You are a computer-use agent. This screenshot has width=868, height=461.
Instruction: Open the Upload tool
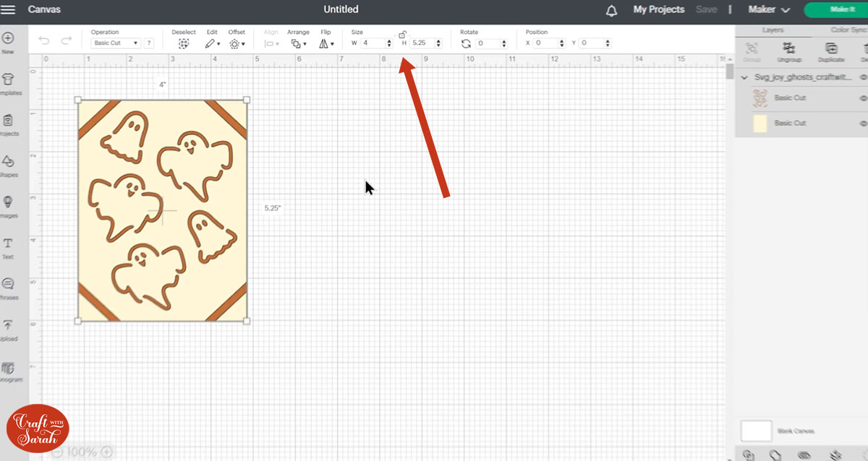[9, 330]
